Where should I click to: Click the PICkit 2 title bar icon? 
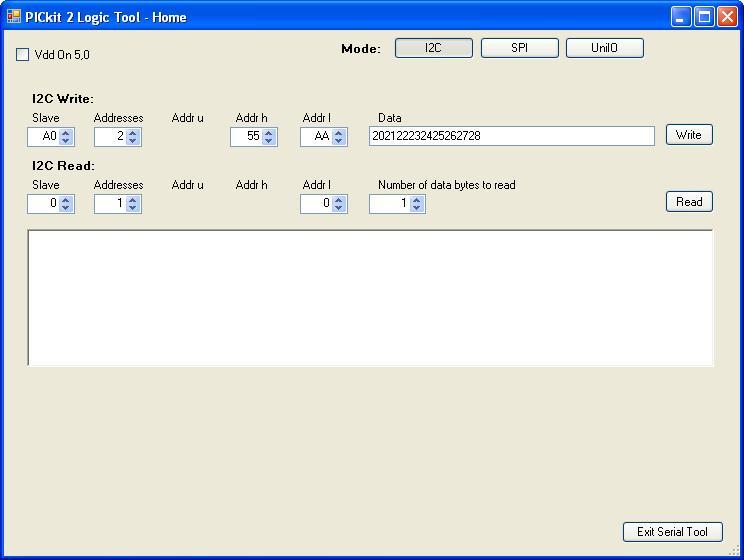14,17
